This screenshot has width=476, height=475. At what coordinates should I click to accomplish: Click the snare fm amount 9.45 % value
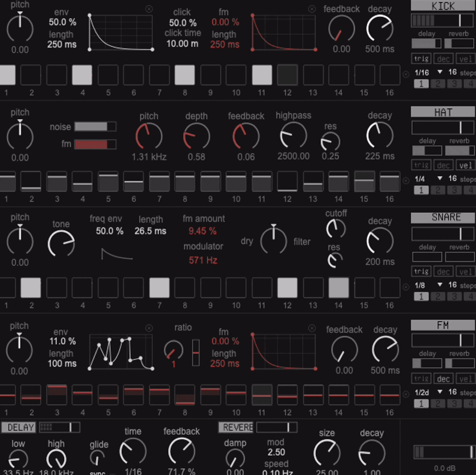(x=202, y=231)
